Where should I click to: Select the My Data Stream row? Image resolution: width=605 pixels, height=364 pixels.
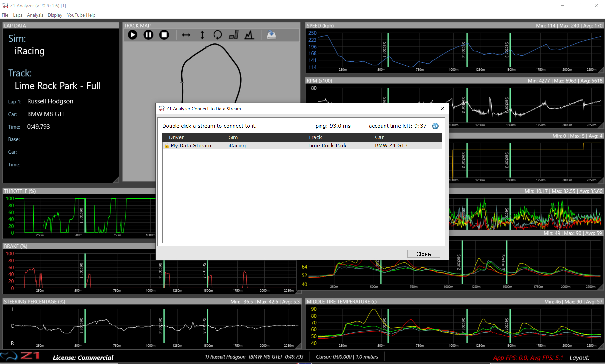302,146
